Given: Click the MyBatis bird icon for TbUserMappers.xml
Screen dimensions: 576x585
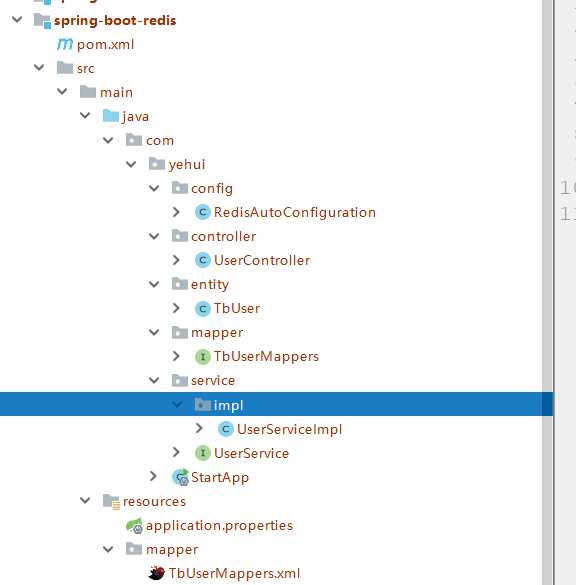Looking at the screenshot, I should [157, 573].
